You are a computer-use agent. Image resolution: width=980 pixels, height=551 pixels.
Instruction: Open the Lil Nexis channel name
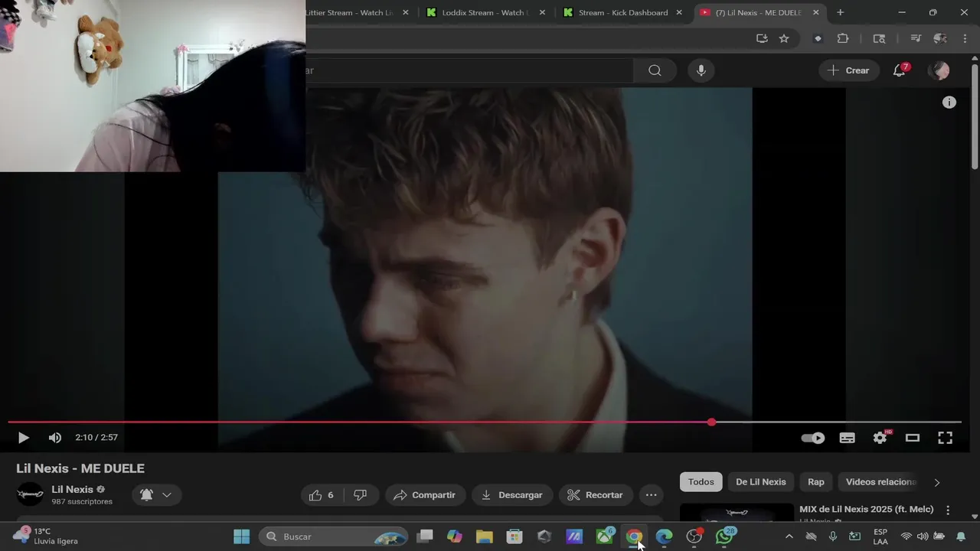point(72,489)
